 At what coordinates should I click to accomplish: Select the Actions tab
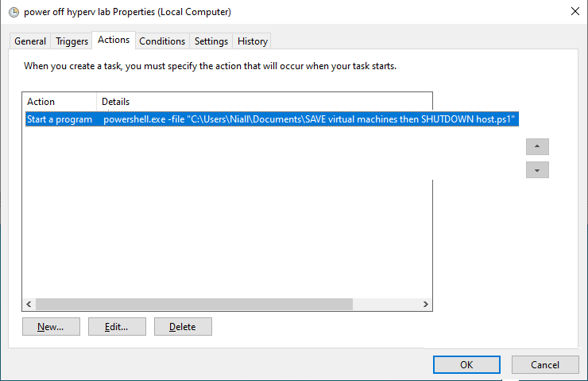coord(114,40)
